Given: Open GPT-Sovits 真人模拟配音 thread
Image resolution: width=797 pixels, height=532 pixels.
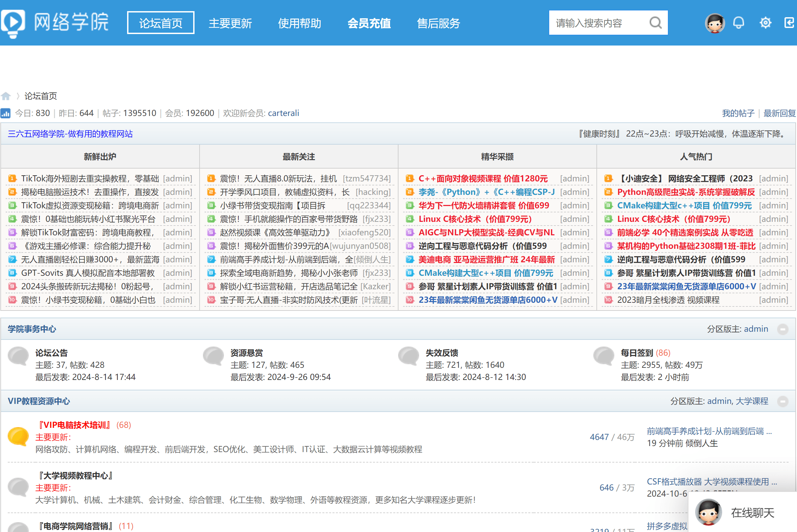Looking at the screenshot, I should pos(88,273).
